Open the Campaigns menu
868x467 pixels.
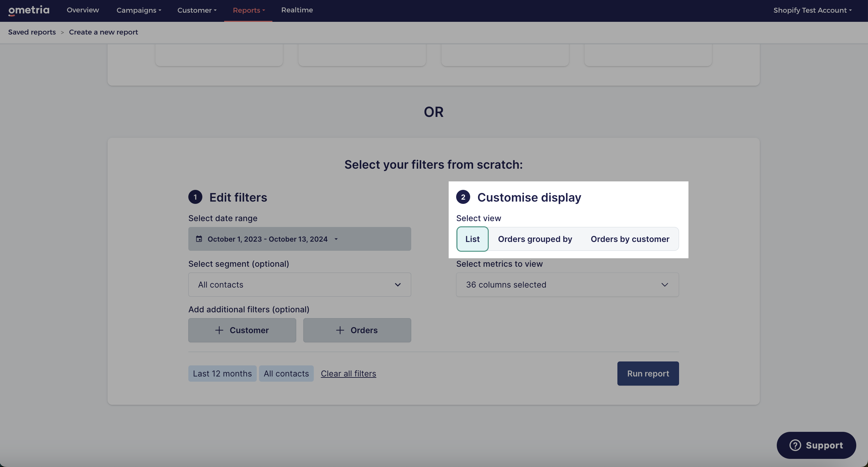coord(138,10)
